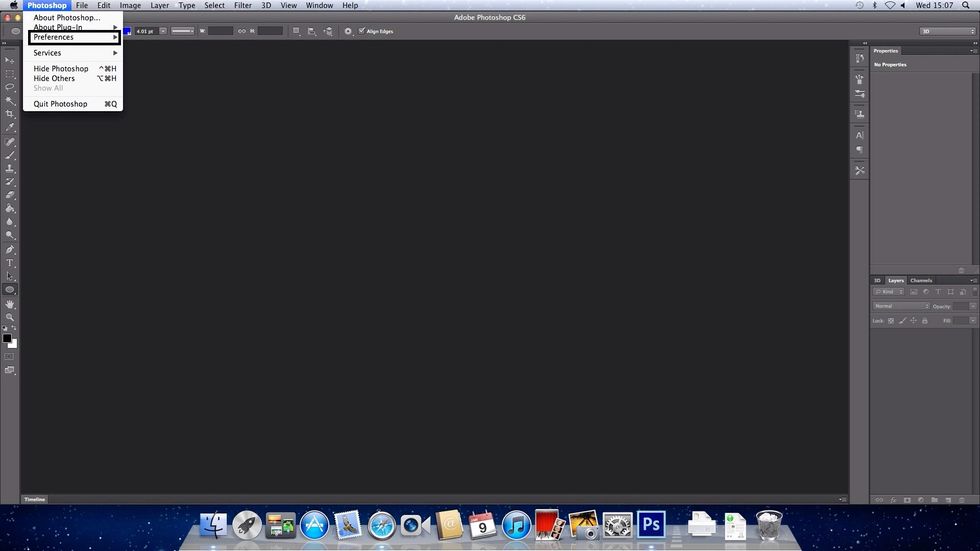The width and height of the screenshot is (980, 551).
Task: Launch Safari from the Dock
Action: tap(381, 525)
